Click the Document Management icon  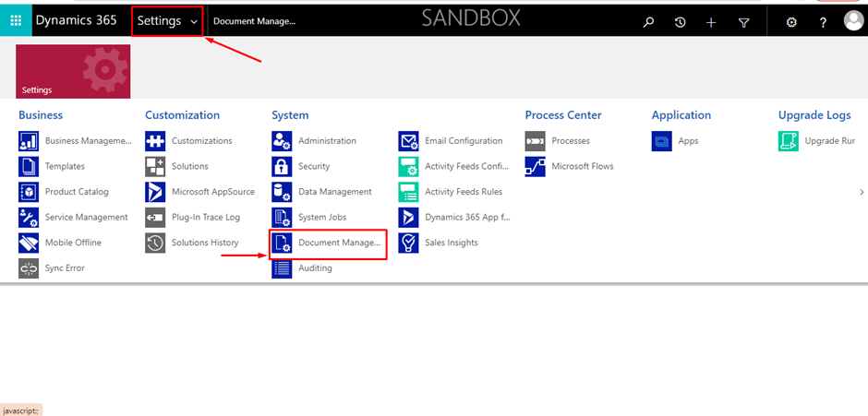point(282,243)
